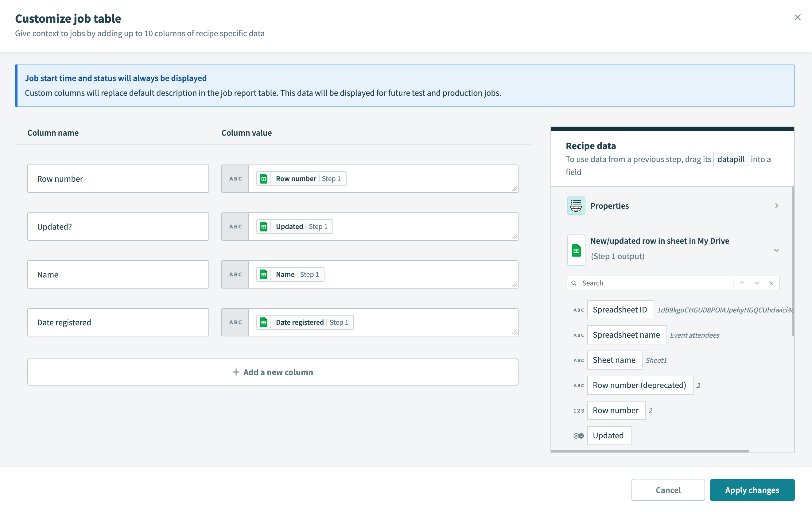
Task: Close the Customize job table dialog
Action: (x=798, y=17)
